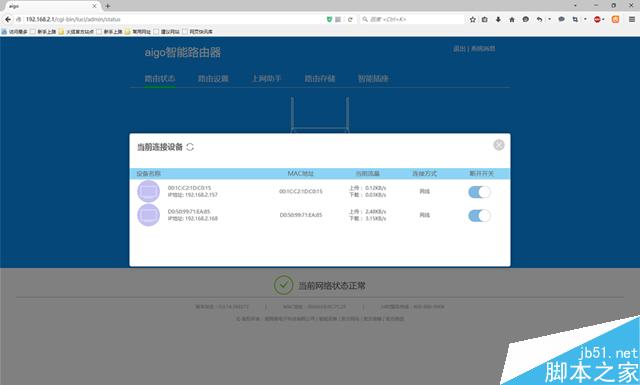
Task: Open the 常用网址 bookmark folder
Action: click(x=138, y=31)
